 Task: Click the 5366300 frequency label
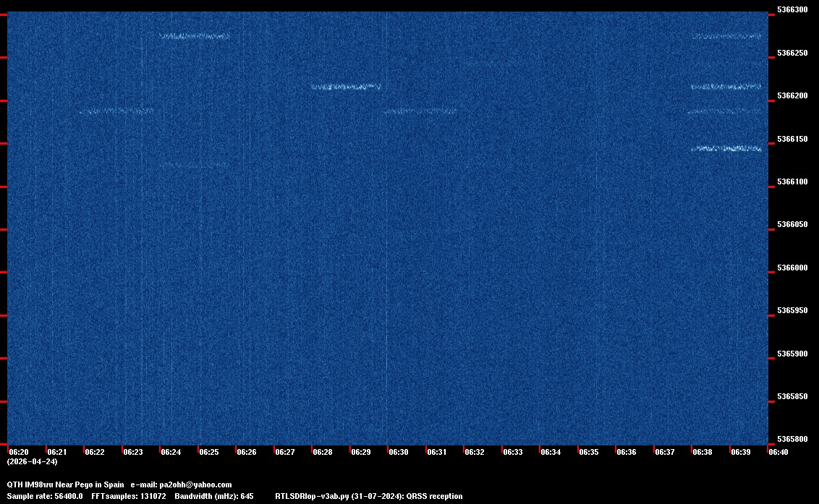click(x=792, y=10)
